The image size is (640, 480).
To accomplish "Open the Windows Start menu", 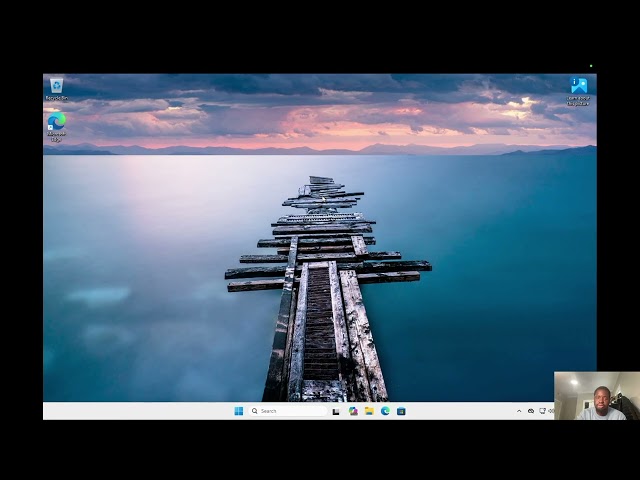I will [x=239, y=411].
